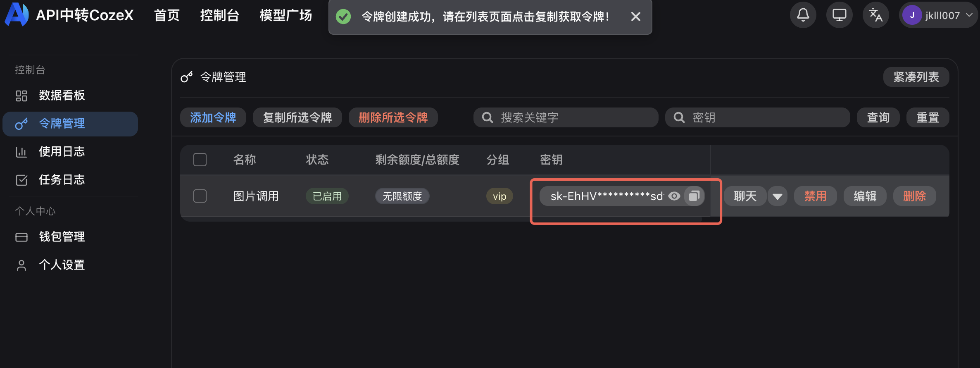The image size is (980, 368).
Task: Expand the dropdown arrow next to 聊天
Action: coord(778,196)
